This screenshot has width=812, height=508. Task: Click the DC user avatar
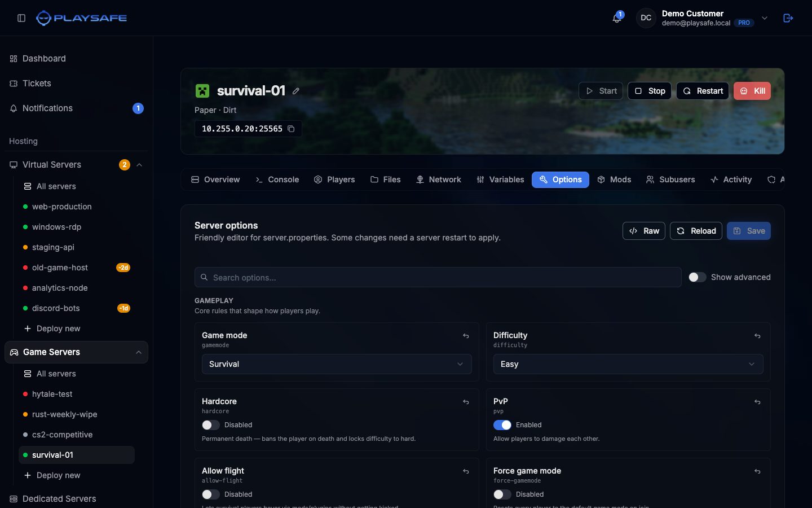pyautogui.click(x=646, y=18)
